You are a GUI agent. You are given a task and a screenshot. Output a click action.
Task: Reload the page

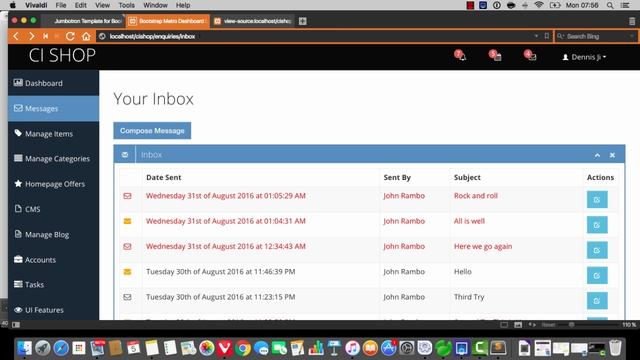pos(70,36)
